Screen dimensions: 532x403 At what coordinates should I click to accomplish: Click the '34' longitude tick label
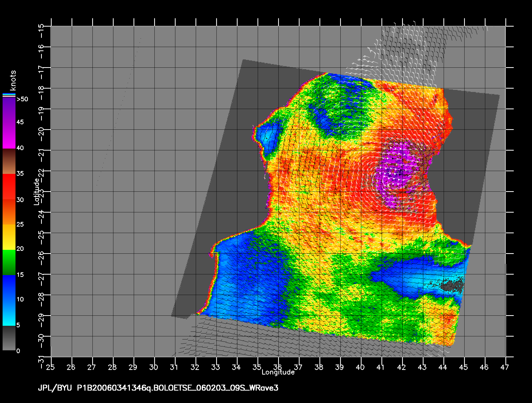[236, 367]
